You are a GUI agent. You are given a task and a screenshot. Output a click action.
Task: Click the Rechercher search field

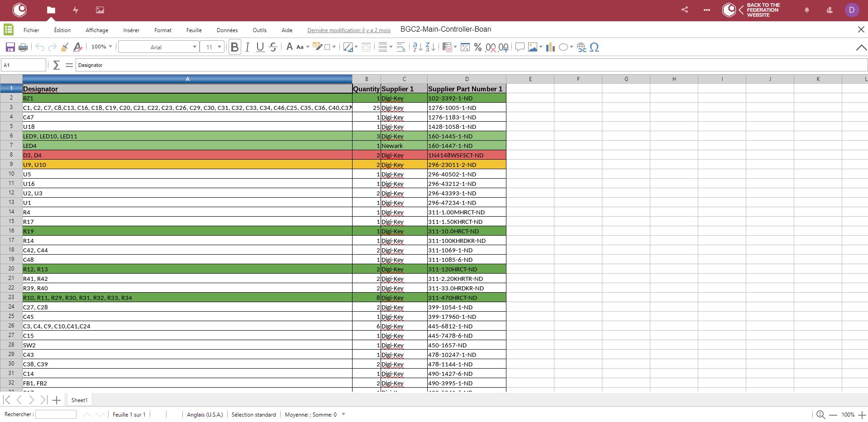(x=56, y=414)
